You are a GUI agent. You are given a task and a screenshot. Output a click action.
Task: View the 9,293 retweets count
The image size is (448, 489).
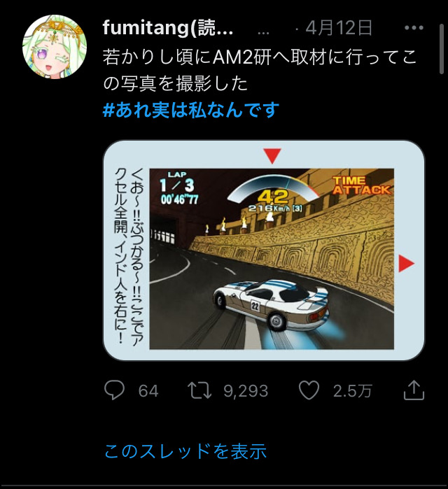tap(246, 391)
